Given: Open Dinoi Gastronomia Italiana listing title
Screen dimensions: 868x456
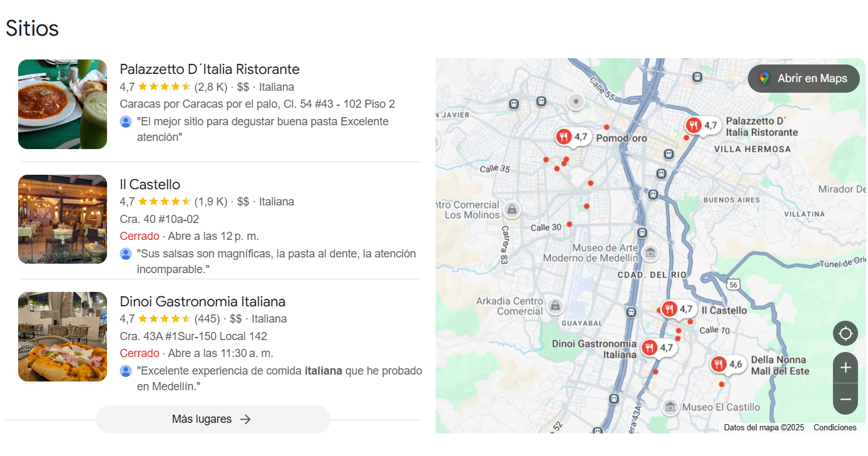Looking at the screenshot, I should (202, 301).
